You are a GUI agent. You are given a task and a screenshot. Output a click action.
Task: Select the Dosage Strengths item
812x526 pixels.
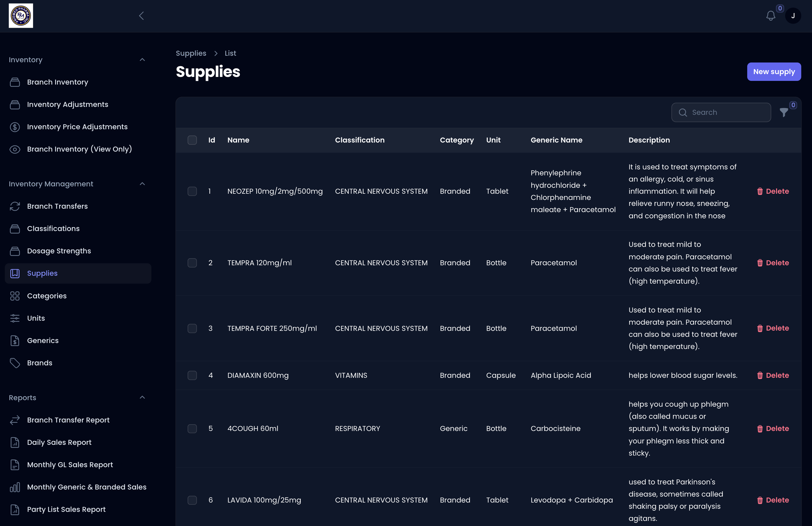tap(59, 251)
